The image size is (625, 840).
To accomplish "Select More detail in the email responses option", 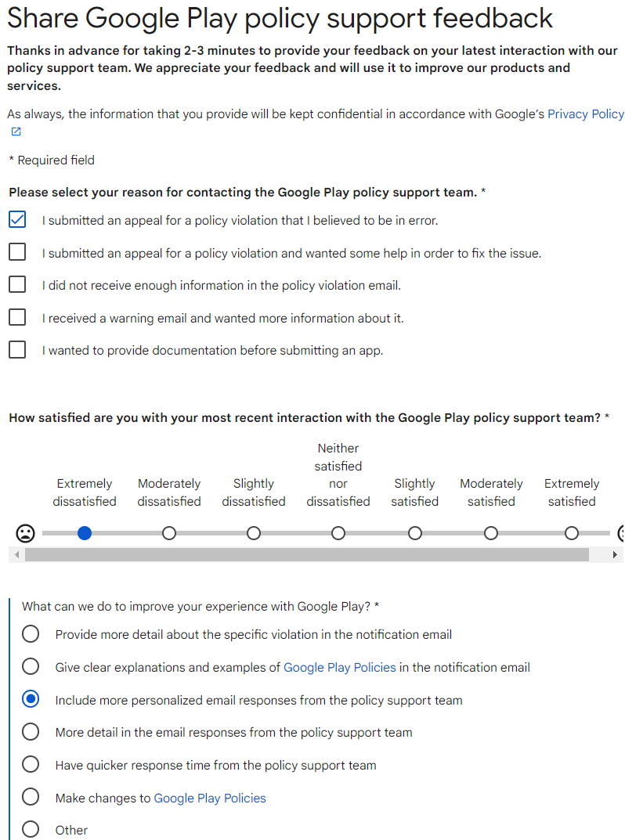I will pos(31,732).
